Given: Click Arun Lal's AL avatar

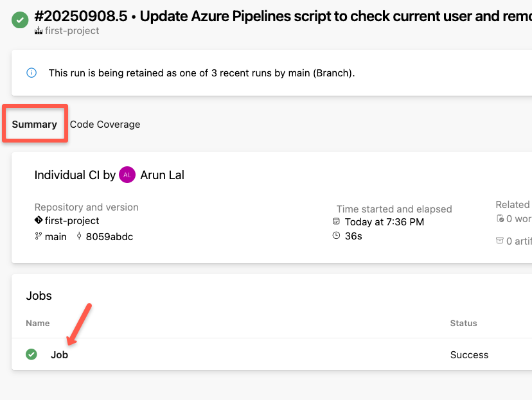Looking at the screenshot, I should pyautogui.click(x=127, y=175).
